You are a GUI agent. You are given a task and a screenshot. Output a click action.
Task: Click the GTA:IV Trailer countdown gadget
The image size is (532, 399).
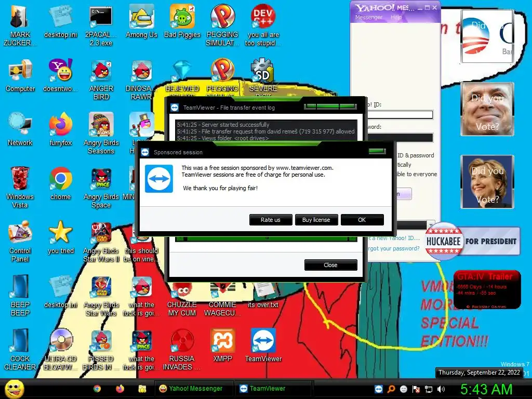coord(487,289)
